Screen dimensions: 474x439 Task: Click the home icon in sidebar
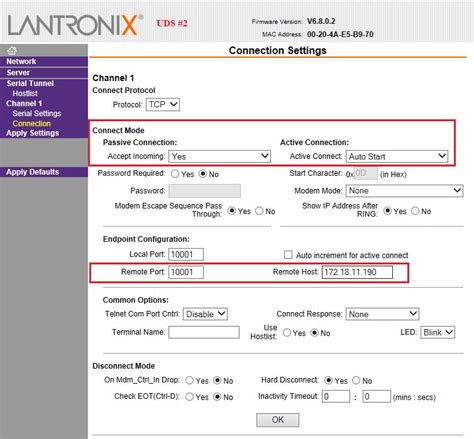12,51
